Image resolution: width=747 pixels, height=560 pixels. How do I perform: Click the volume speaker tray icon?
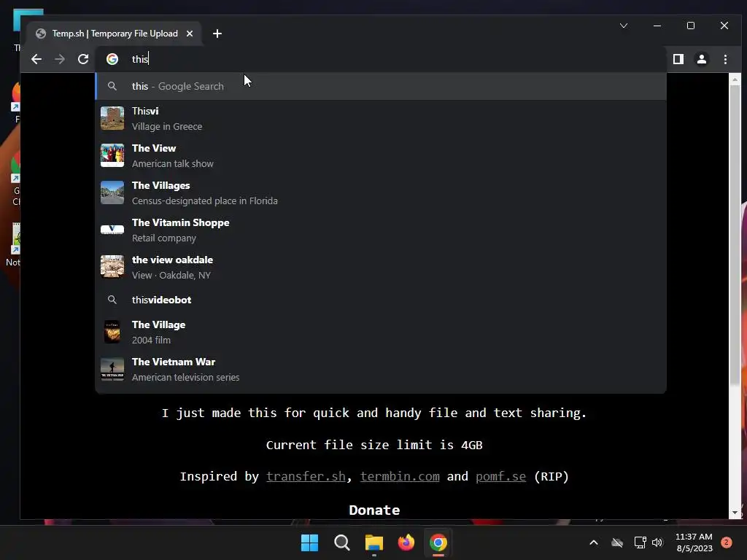pos(657,542)
